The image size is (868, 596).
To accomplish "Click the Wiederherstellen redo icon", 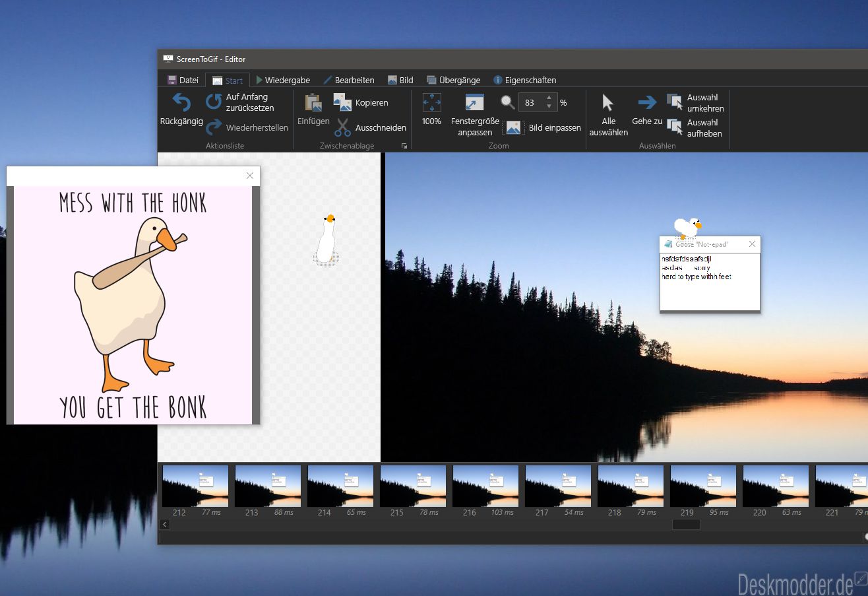I will (x=214, y=127).
